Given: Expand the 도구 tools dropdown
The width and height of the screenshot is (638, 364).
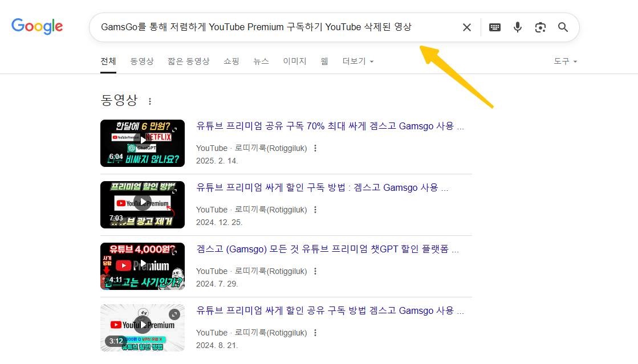Looking at the screenshot, I should [x=565, y=62].
